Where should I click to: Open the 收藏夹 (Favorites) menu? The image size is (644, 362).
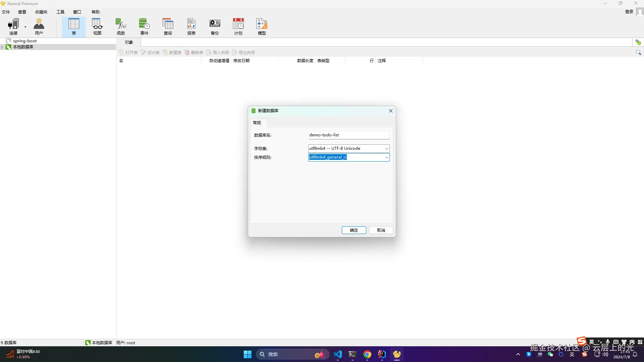(41, 12)
